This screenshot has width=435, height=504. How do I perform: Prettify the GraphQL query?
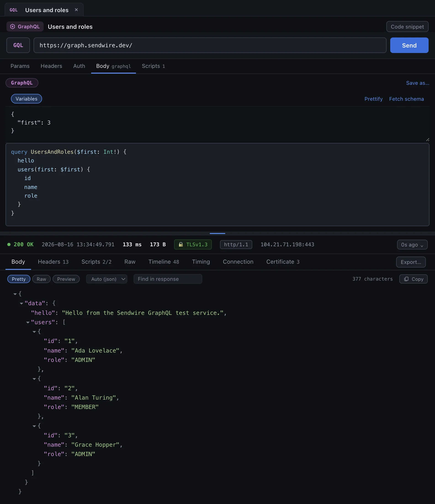[374, 99]
